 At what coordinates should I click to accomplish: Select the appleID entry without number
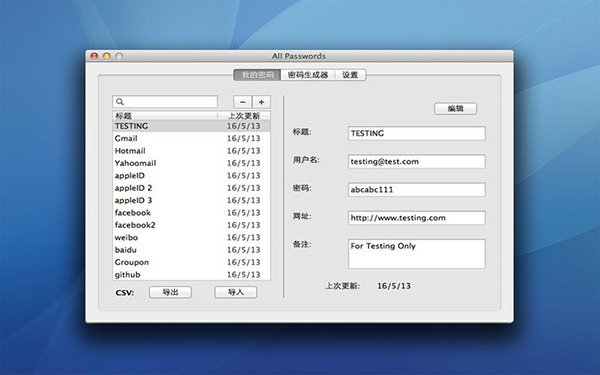(x=191, y=176)
